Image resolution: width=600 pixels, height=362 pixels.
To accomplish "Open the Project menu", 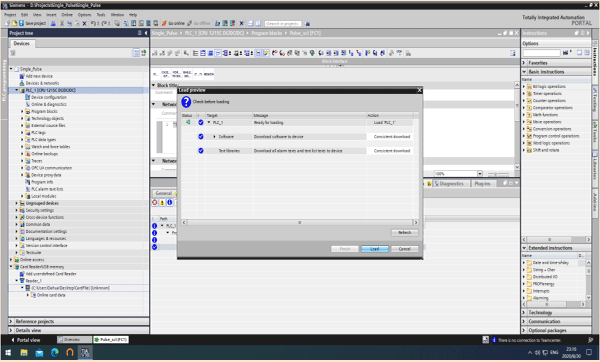I will pos(10,15).
